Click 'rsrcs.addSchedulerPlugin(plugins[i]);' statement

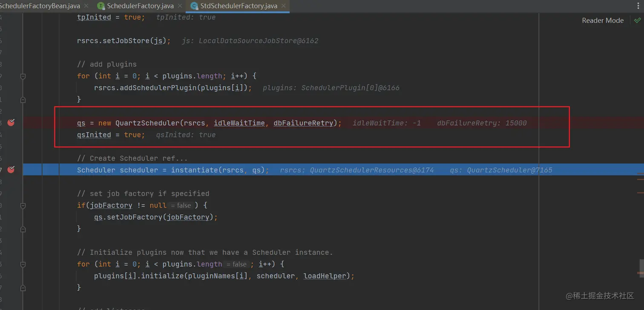[x=173, y=88]
